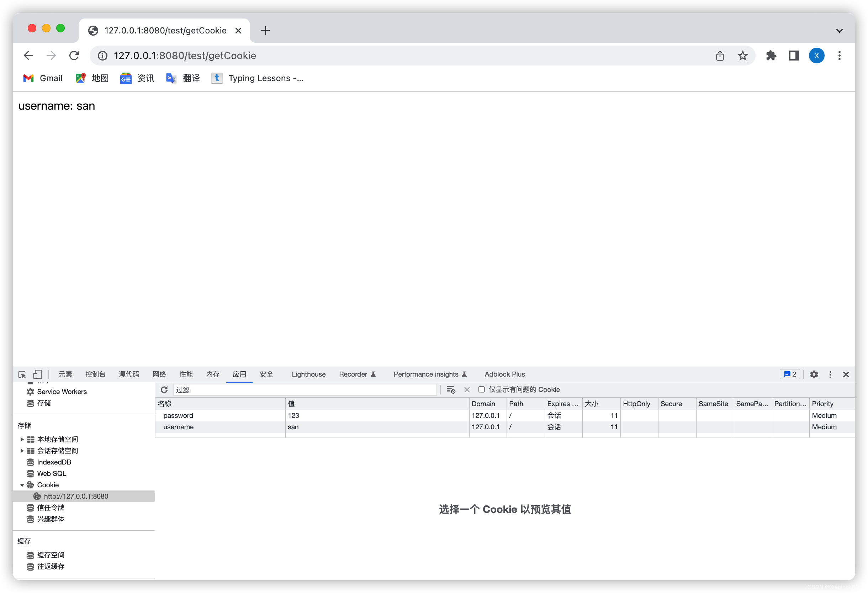Select IndexedDB in sidebar
868x593 pixels.
54,462
